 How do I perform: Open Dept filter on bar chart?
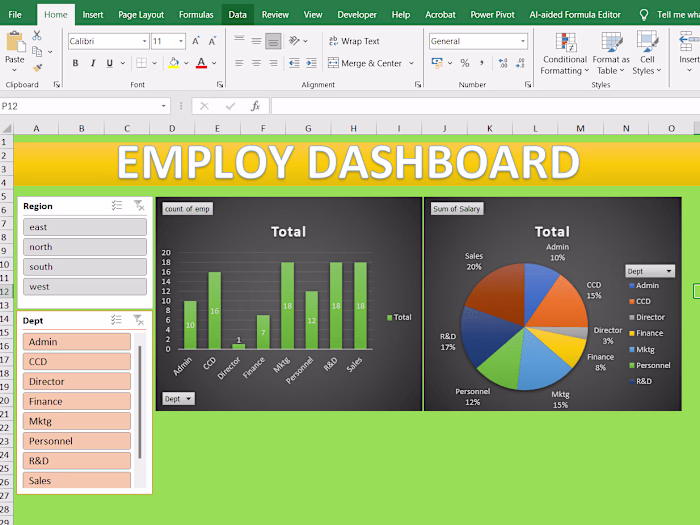[x=179, y=399]
